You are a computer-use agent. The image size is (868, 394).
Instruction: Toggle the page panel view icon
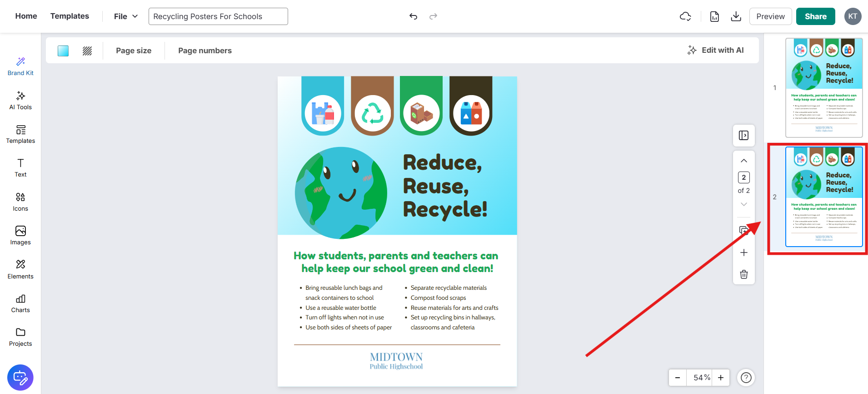click(x=743, y=136)
